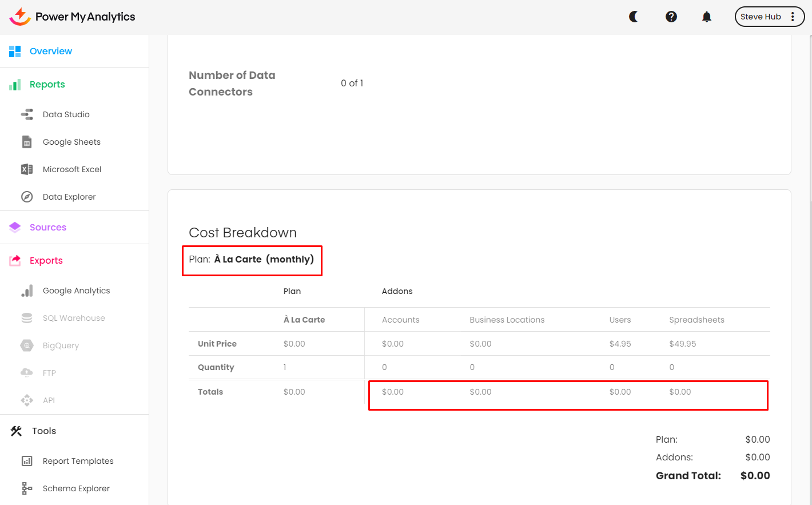
Task: Open notifications bell
Action: [707, 17]
